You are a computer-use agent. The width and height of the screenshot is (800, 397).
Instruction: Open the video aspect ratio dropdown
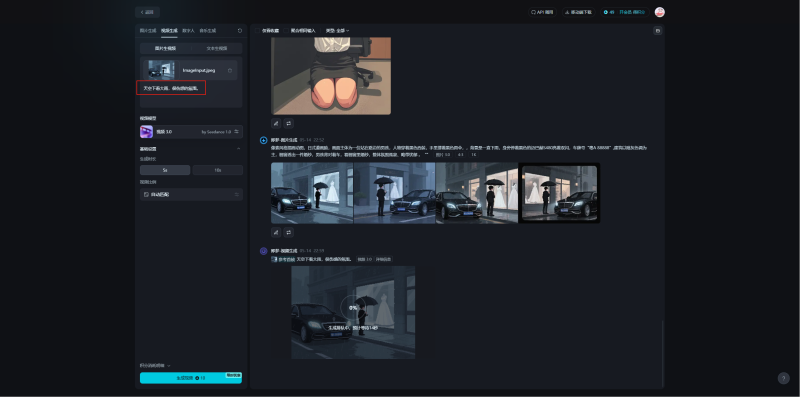191,194
